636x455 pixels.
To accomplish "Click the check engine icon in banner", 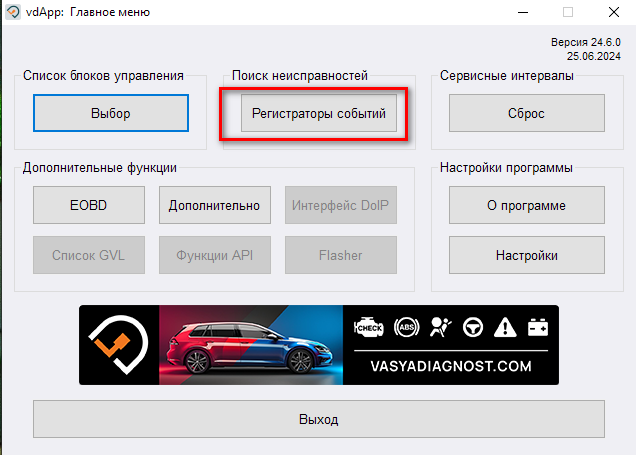I will pos(368,327).
